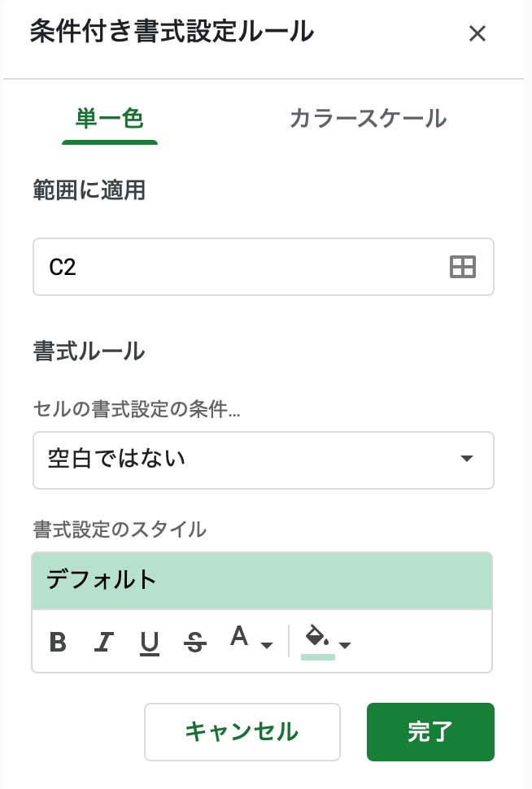Apply strikethrough formatting to the rule style
Image resolution: width=532 pixels, height=789 pixels.
pos(194,643)
